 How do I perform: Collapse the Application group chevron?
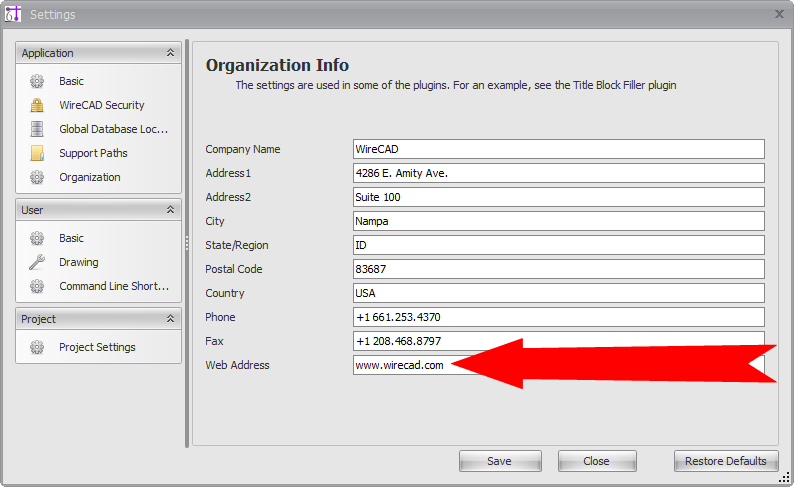[171, 53]
